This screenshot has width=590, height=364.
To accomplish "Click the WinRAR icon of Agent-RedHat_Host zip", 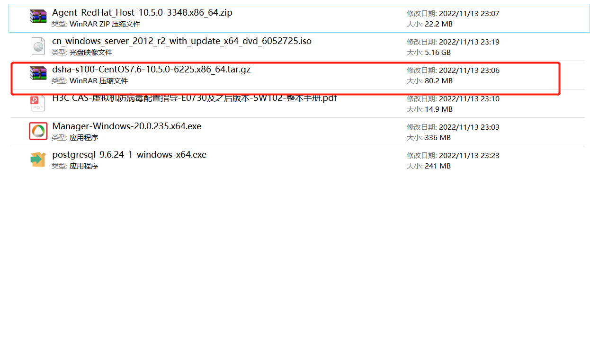I will (x=38, y=17).
